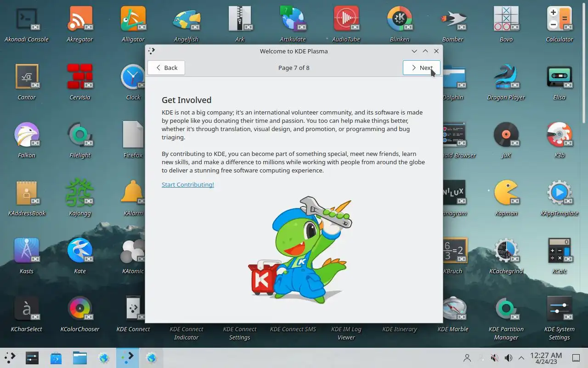
Task: Follow the Start Contributing! link
Action: point(188,184)
